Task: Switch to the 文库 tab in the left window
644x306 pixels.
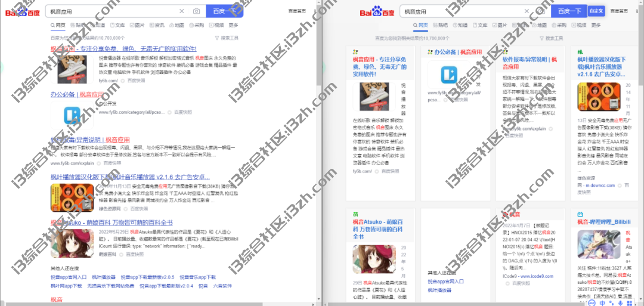Action: [x=117, y=25]
